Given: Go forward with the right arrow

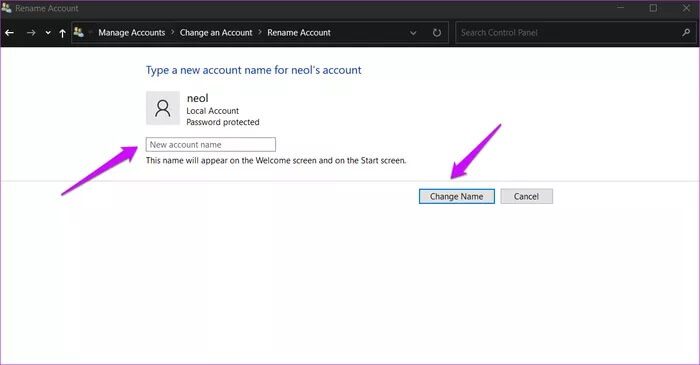Looking at the screenshot, I should (31, 33).
